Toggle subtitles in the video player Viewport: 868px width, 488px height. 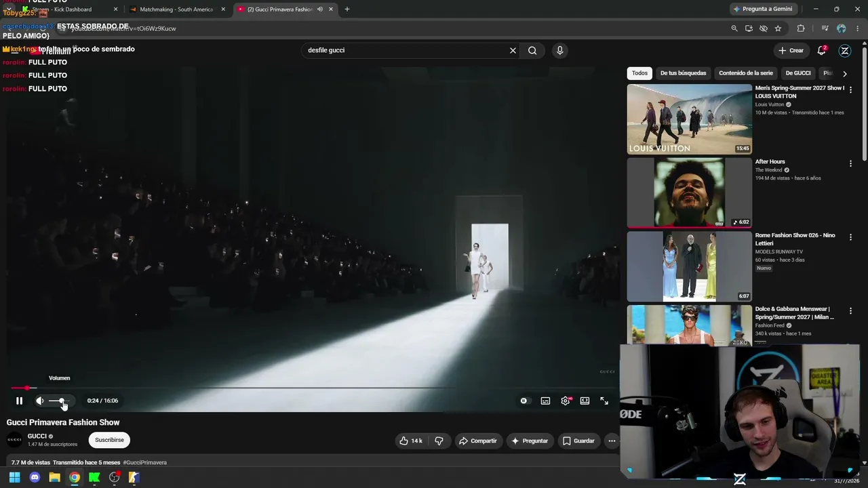tap(545, 401)
